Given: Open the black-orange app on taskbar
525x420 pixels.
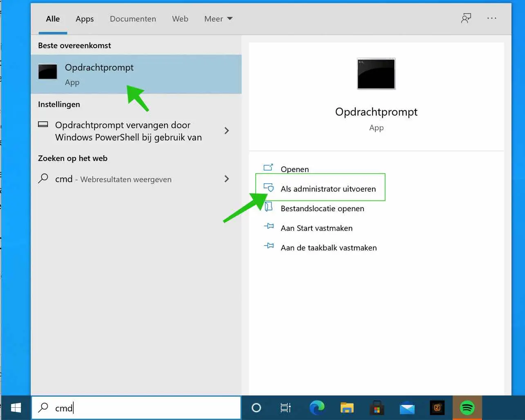Looking at the screenshot, I should [437, 408].
